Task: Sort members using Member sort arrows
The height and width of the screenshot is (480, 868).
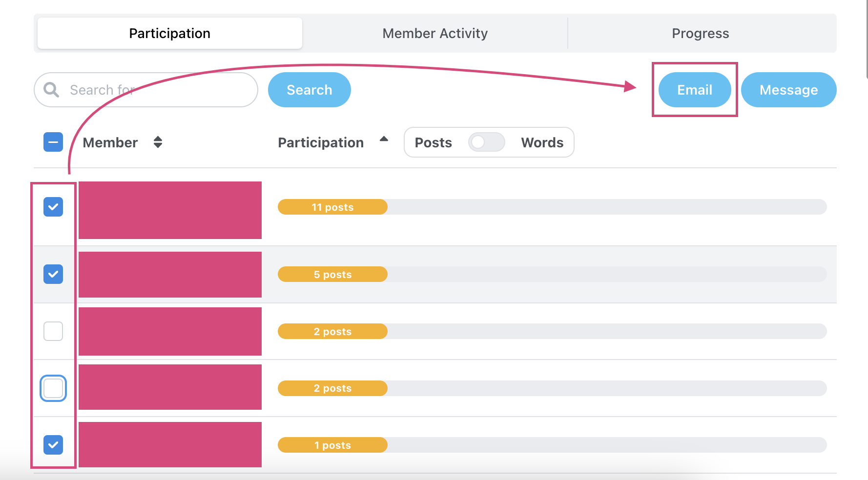Action: (x=158, y=142)
